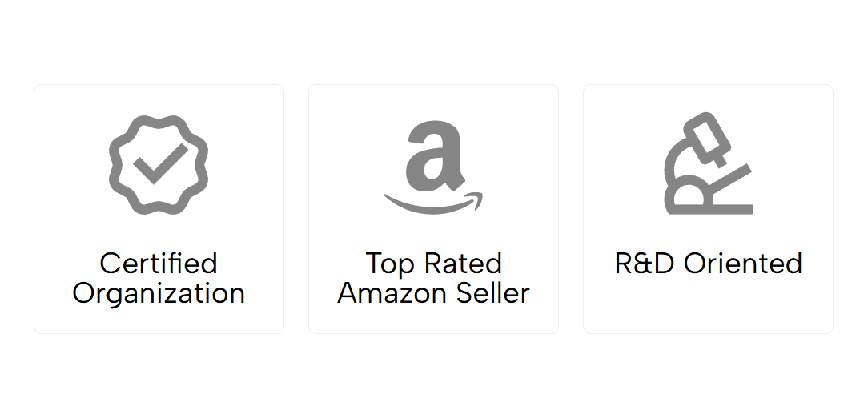The width and height of the screenshot is (868, 415).
Task: Click the word 'Organization'
Action: coord(159,293)
